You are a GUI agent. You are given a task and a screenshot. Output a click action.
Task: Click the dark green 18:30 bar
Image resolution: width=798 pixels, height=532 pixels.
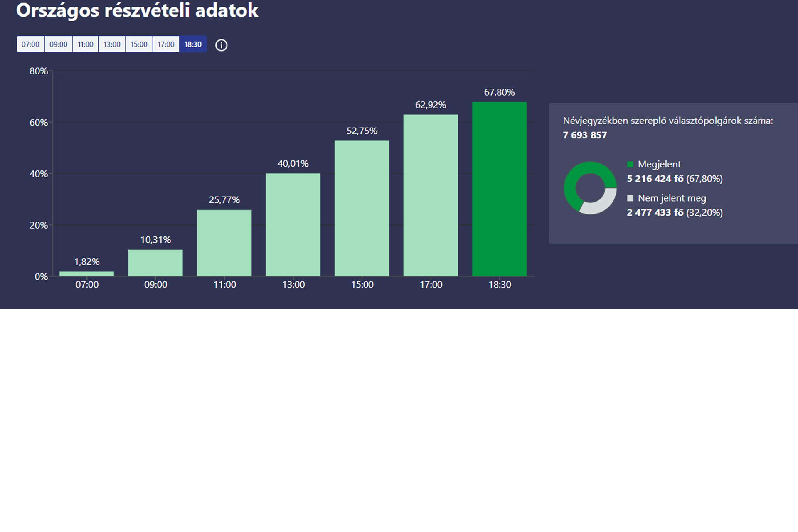pyautogui.click(x=499, y=189)
